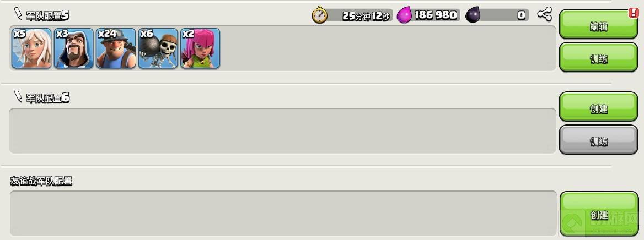Select the Miner troop icon
Viewport: 644px width, 240px height.
point(116,48)
